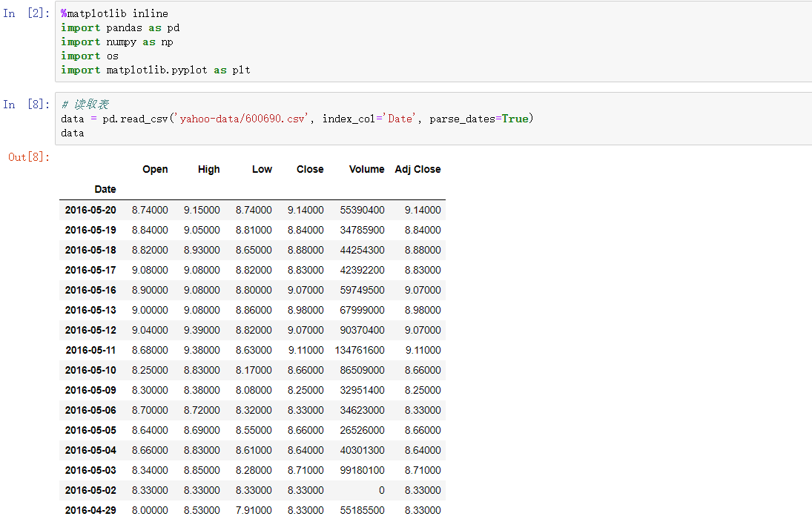The image size is (812, 519).
Task: Select the 2016-05-06 row label
Action: coord(90,410)
